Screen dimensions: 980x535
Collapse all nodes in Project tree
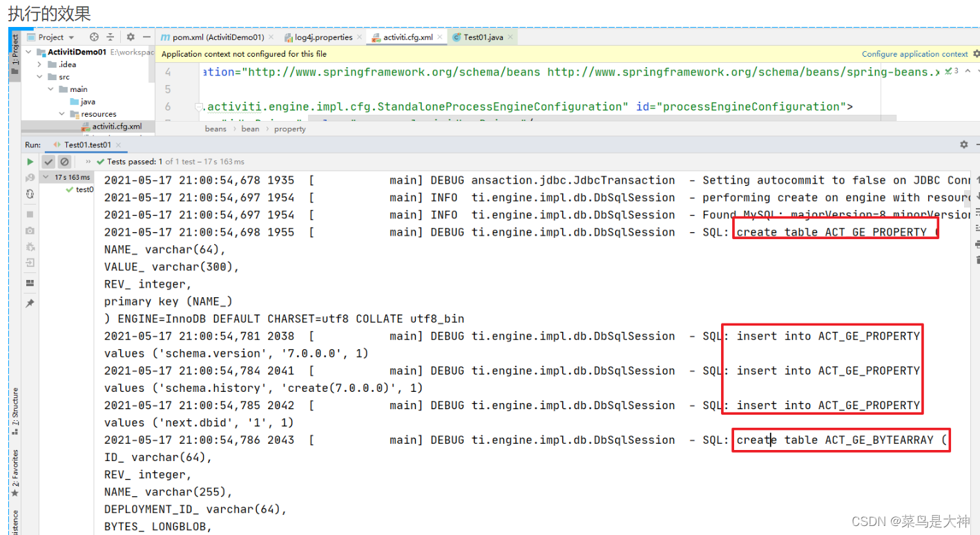coord(110,37)
